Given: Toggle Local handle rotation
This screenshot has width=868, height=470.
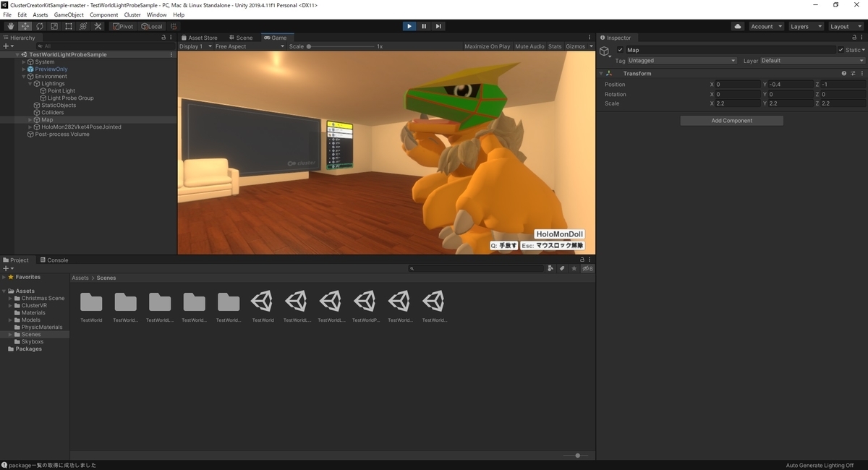Looking at the screenshot, I should 151,26.
